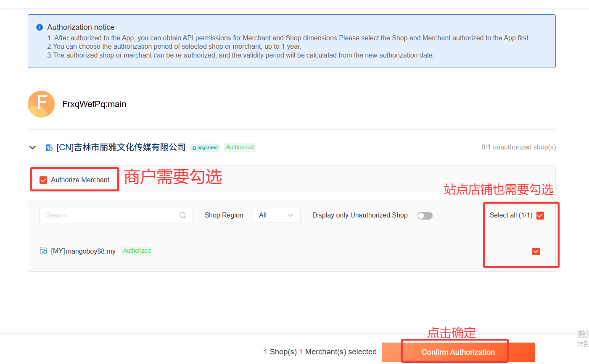
Task: Select the [MY]mangoboy88.my shop name
Action: [83, 251]
